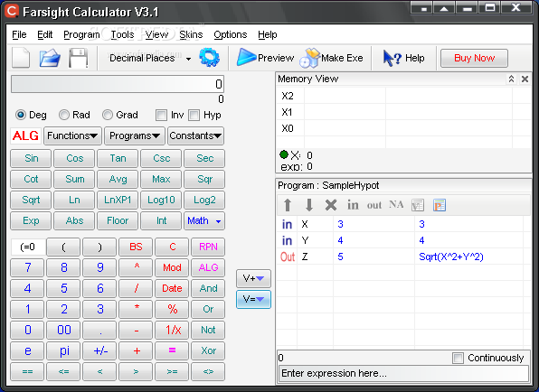The image size is (539, 392).
Task: Select the Out Z program row label
Action: (288, 257)
